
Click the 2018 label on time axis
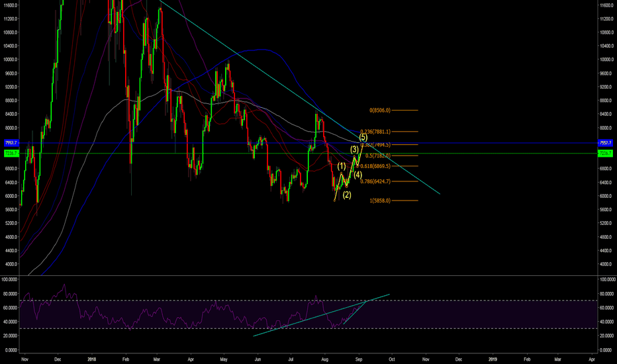(x=91, y=359)
